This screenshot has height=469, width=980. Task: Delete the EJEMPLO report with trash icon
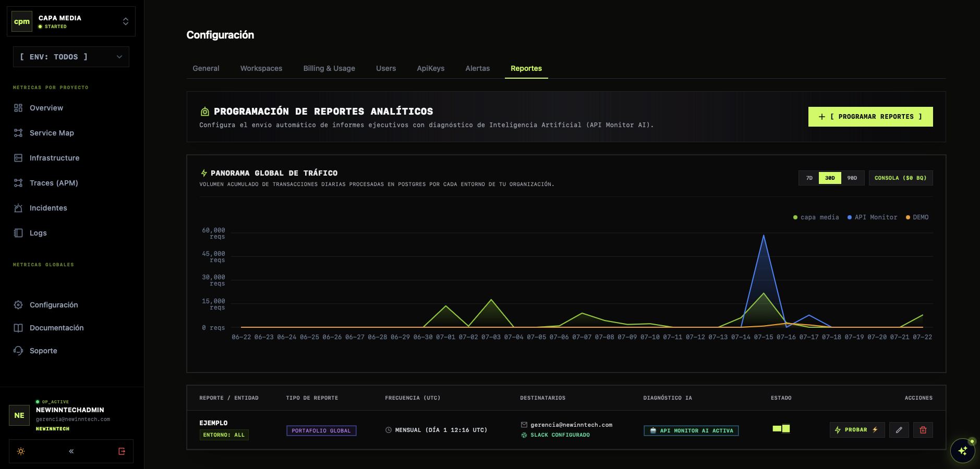point(923,430)
